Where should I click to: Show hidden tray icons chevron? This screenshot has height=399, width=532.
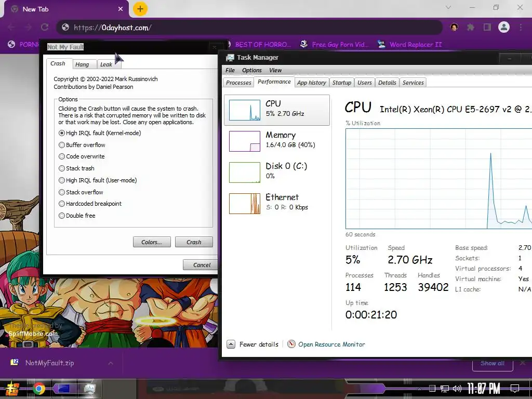point(419,389)
